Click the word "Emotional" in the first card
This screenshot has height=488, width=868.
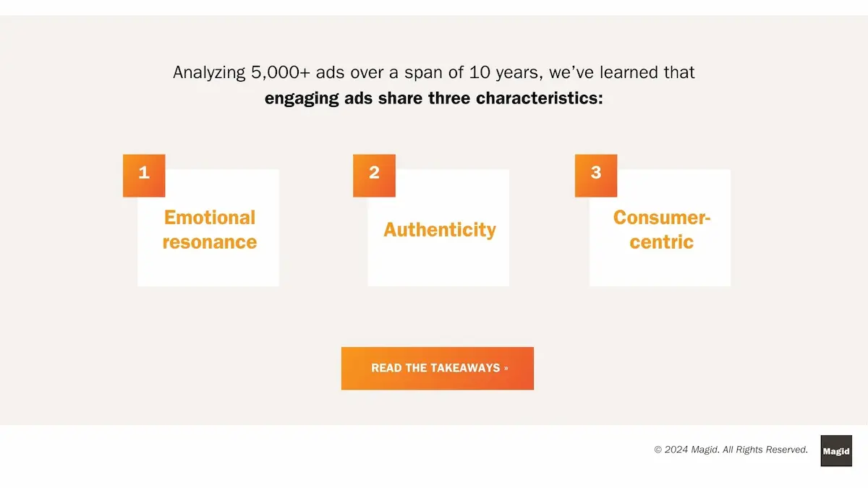[x=210, y=218]
